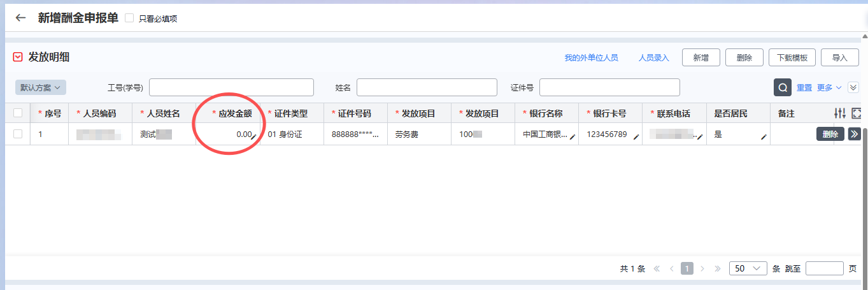Check the select-all checkbox in table header
This screenshot has width=868, height=290.
[18, 113]
